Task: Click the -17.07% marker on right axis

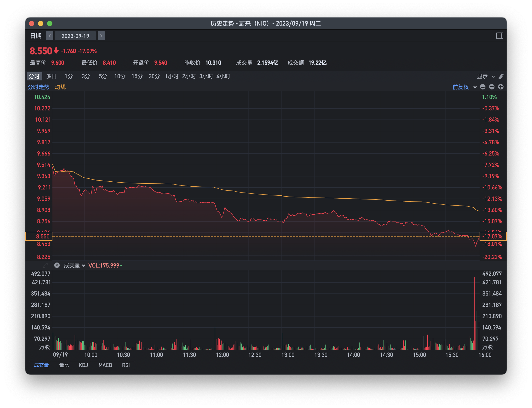Action: coord(493,236)
